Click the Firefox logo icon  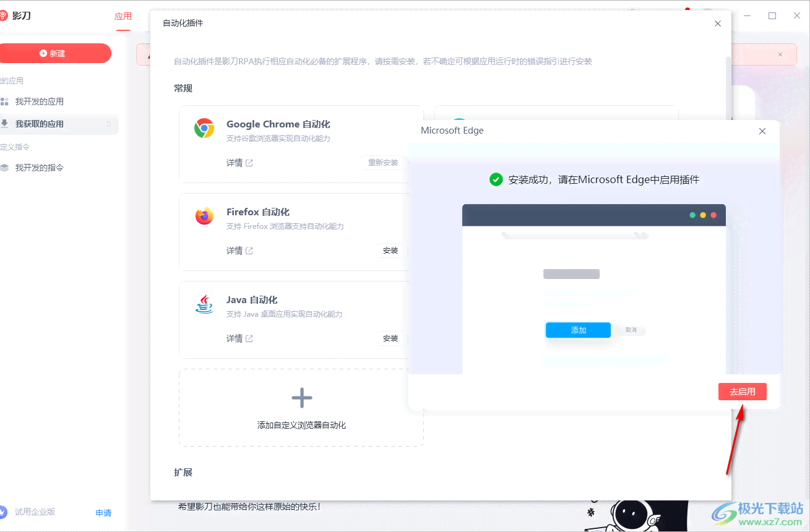point(204,216)
